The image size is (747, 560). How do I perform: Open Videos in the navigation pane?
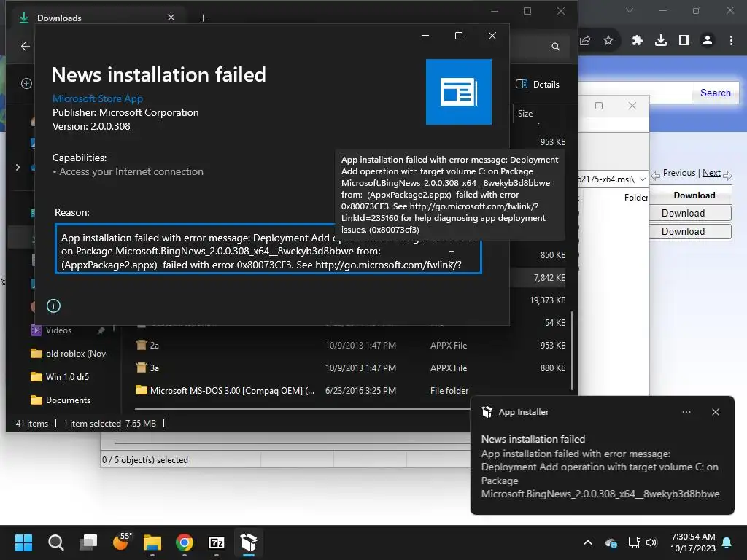[58, 330]
